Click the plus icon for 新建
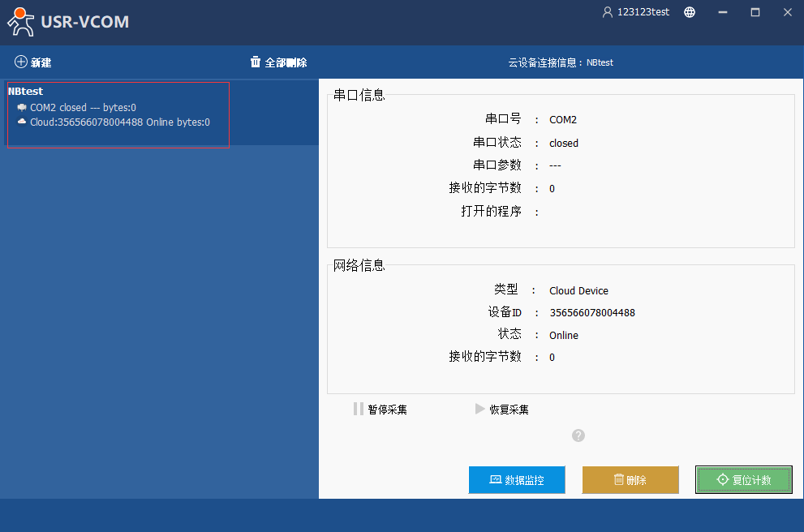804x532 pixels. click(21, 62)
